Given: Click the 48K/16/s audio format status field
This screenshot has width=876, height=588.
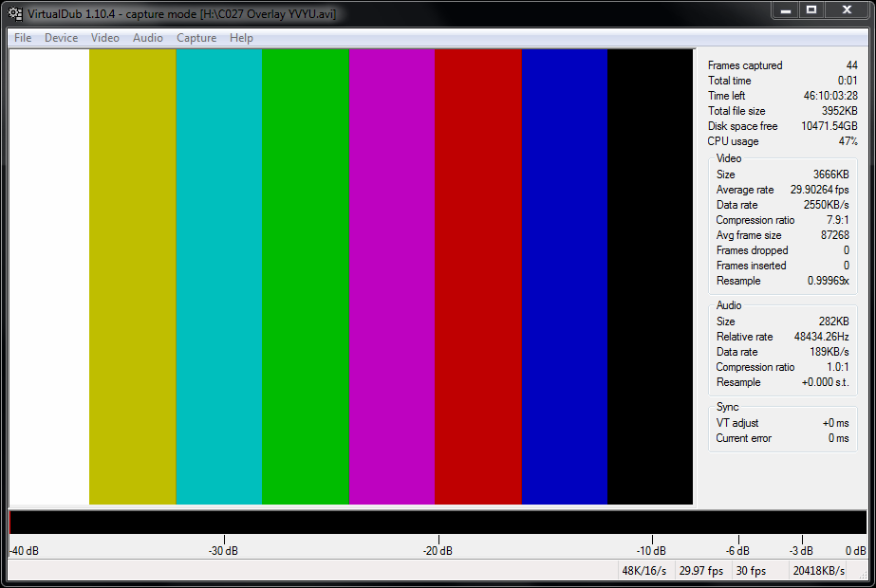Looking at the screenshot, I should pos(644,571).
